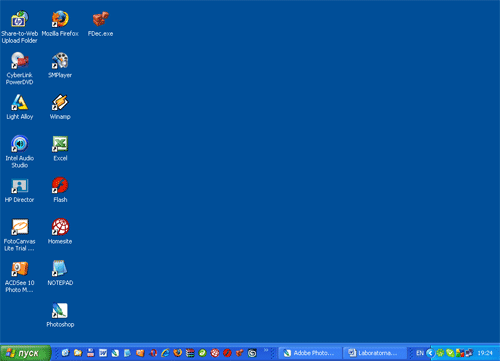Image resolution: width=500 pixels, height=361 pixels.
Task: Select the FDec.exe desktop icon
Action: tap(100, 23)
